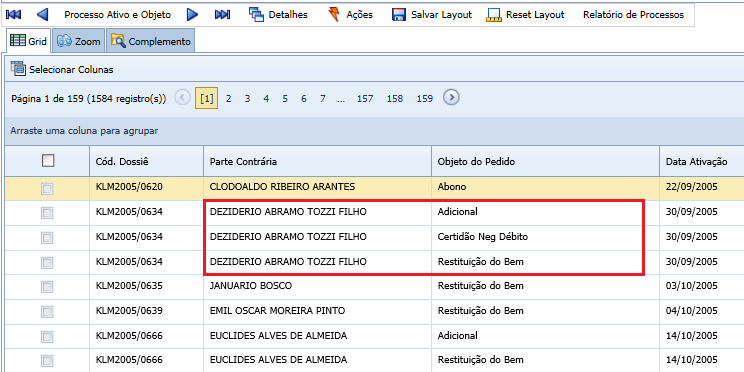744x372 pixels.
Task: Go to page 2
Action: 229,99
